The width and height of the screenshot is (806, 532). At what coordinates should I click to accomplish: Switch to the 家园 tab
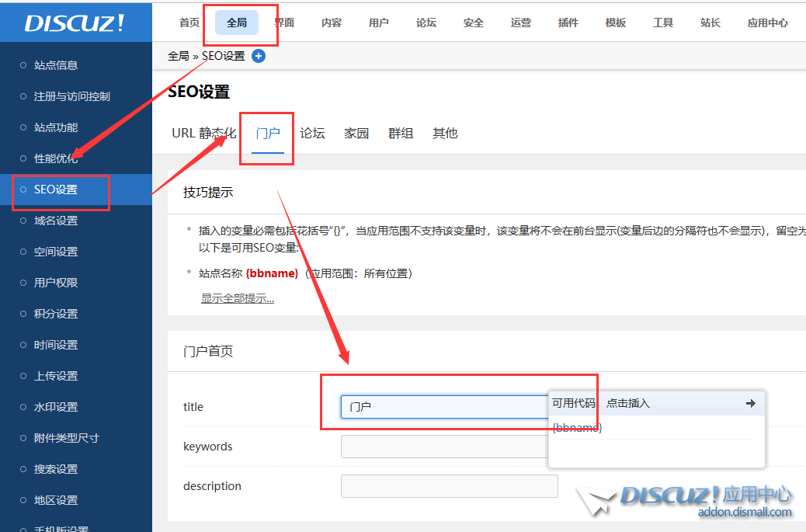tap(356, 133)
